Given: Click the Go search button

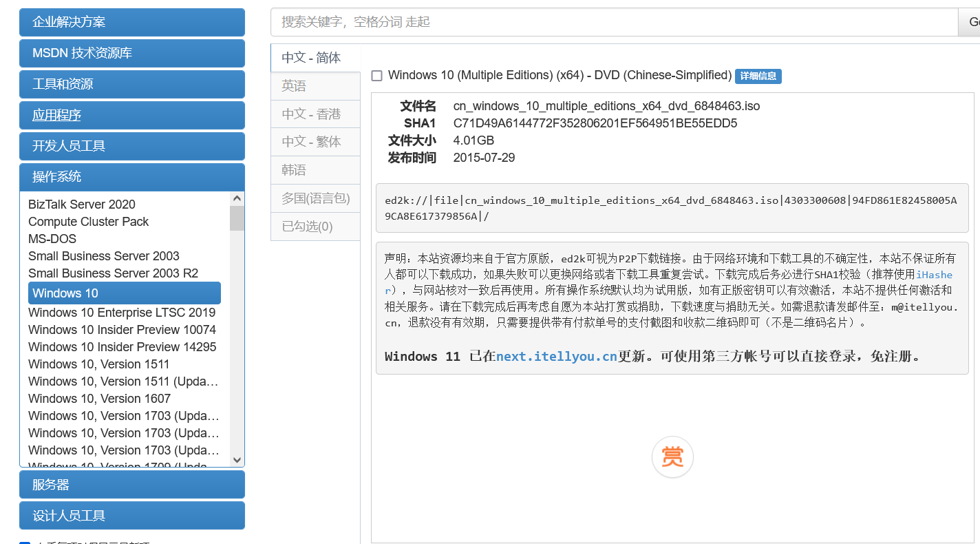Looking at the screenshot, I should (x=970, y=22).
